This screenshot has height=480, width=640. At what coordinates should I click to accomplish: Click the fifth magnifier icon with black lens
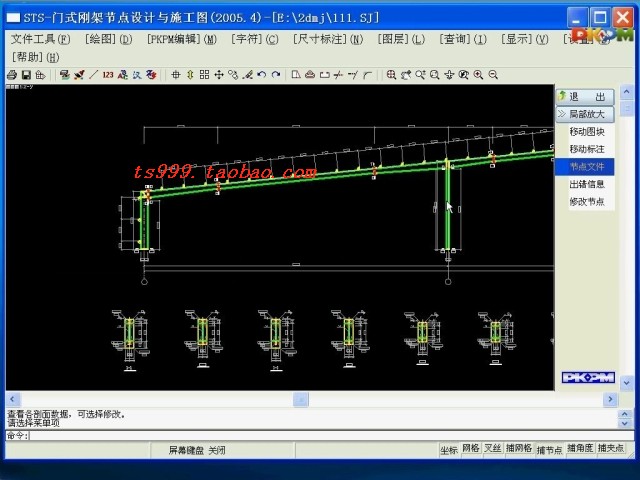(464, 75)
